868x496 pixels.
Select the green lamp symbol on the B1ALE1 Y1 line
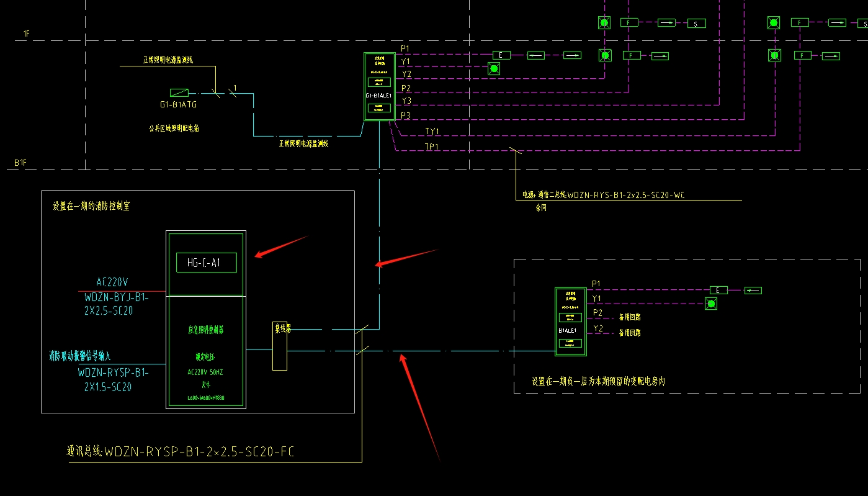point(711,304)
